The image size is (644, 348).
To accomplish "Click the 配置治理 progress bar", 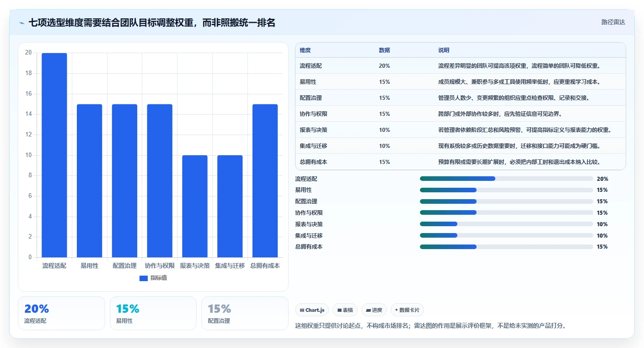I will (506, 201).
